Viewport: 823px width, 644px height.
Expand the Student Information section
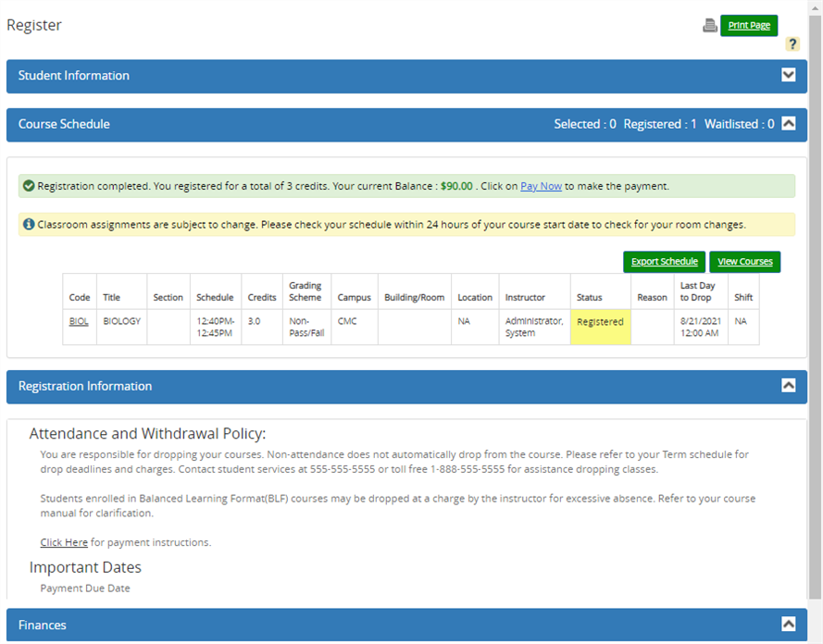click(x=789, y=74)
